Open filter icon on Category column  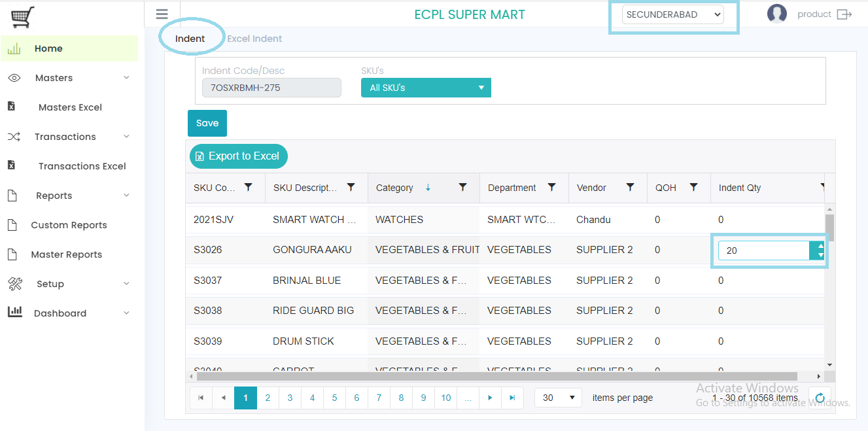click(462, 188)
